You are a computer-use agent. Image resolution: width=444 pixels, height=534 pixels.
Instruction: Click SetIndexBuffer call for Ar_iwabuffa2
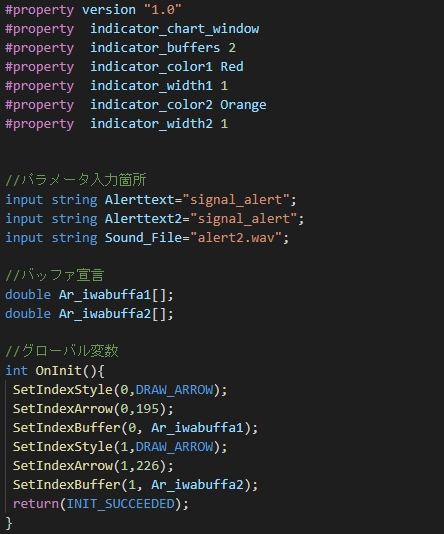(136, 485)
